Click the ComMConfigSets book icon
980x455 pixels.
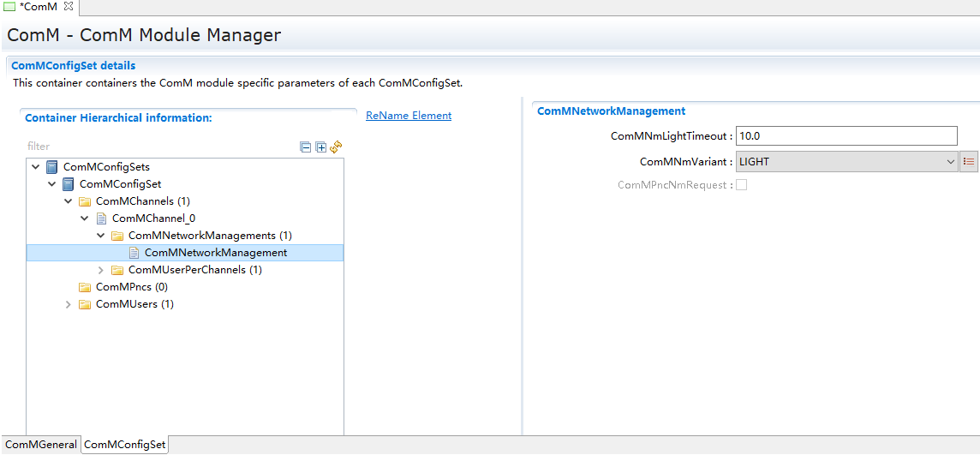pos(52,167)
